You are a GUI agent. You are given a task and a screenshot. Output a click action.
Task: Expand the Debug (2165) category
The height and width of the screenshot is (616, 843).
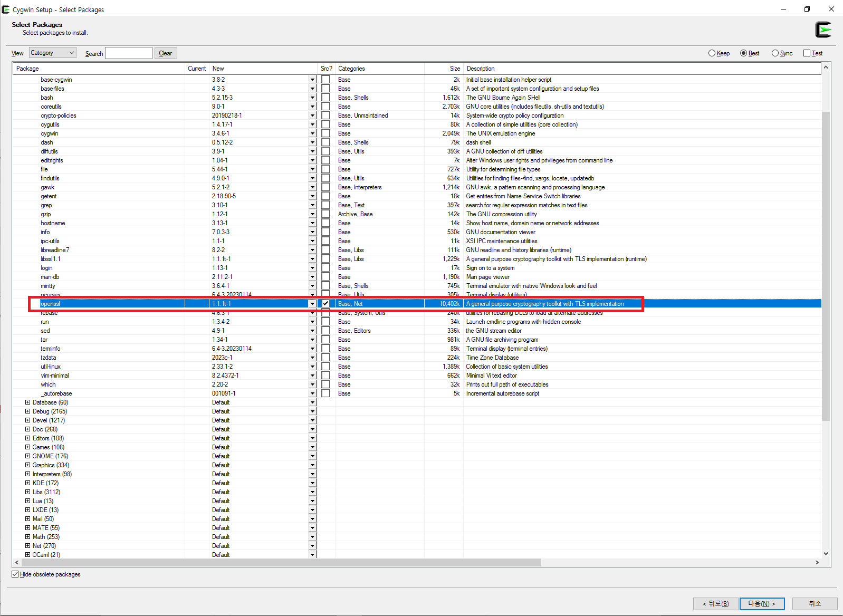click(x=28, y=411)
